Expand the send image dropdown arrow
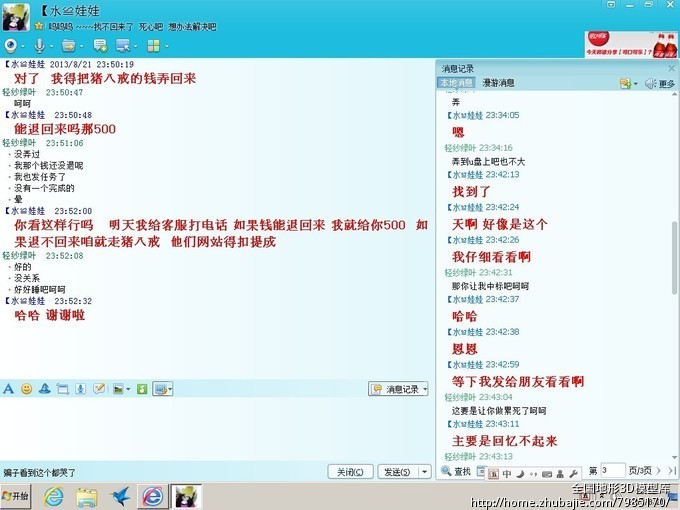680x510 pixels. pyautogui.click(x=128, y=389)
